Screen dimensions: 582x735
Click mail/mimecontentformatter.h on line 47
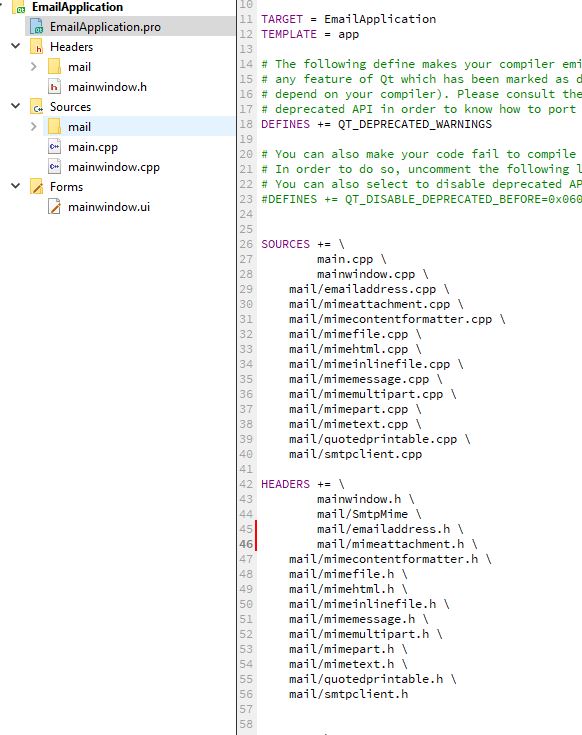pos(383,559)
